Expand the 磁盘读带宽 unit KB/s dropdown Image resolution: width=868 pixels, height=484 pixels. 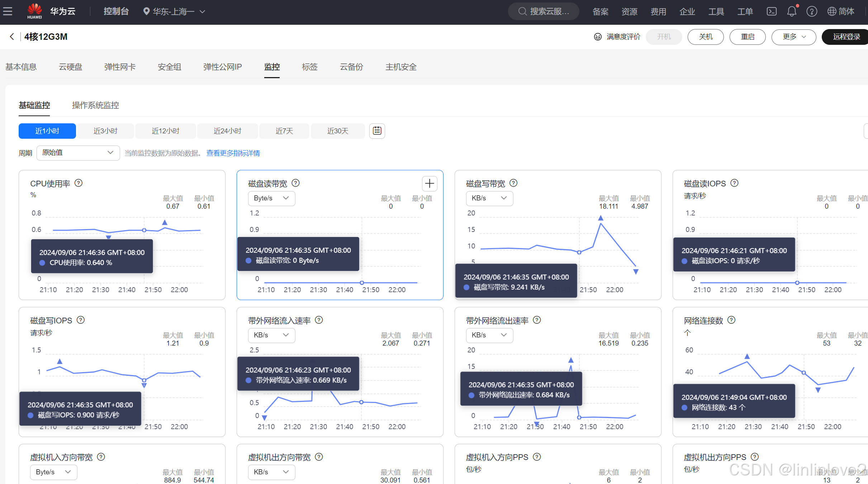point(270,199)
